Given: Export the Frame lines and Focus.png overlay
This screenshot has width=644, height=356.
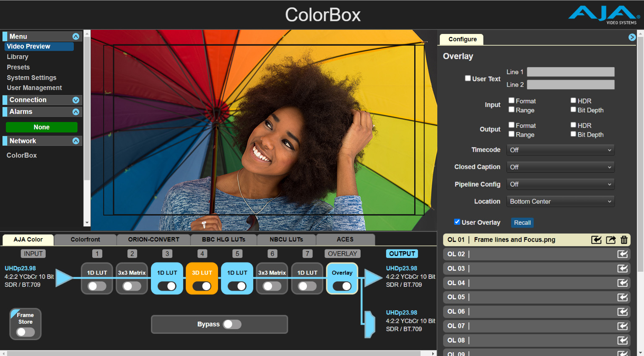Looking at the screenshot, I should click(611, 239).
